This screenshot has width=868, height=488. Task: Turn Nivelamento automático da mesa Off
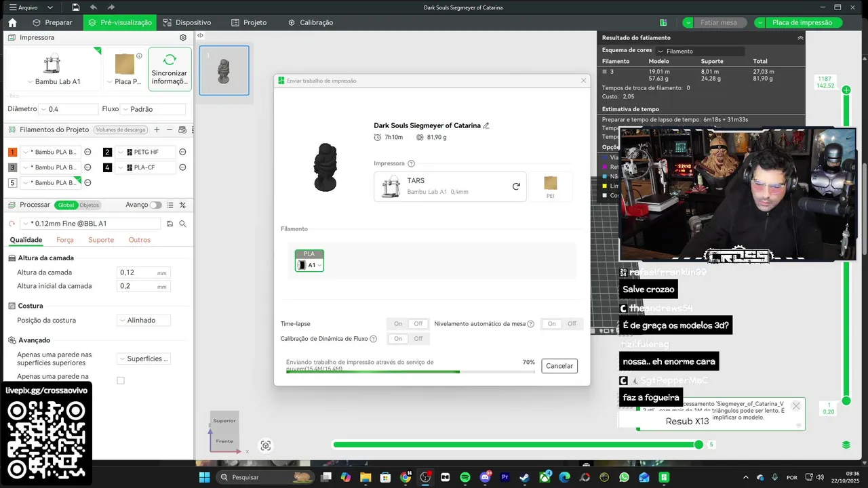pos(572,324)
